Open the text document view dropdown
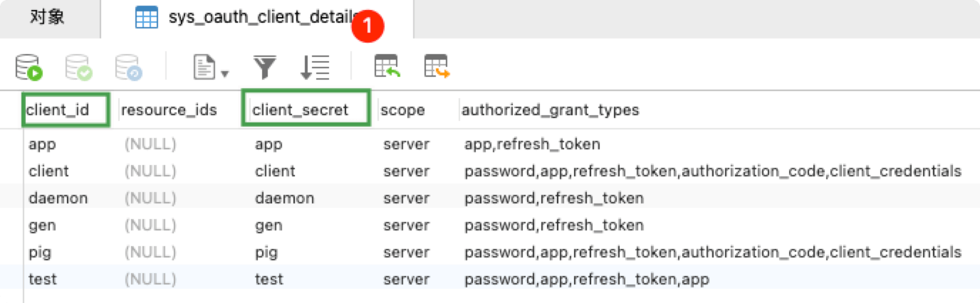Screen dimensions: 980x303 click(212, 67)
